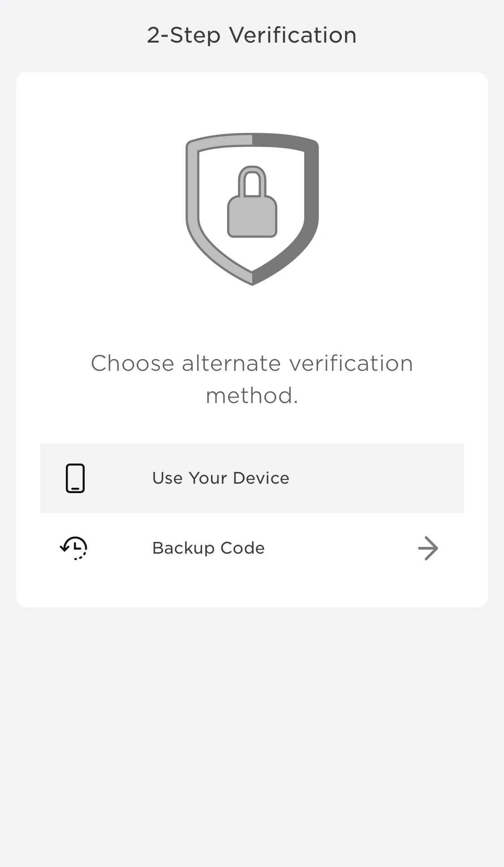Click the "Choose alternate verification" heading line

click(252, 363)
